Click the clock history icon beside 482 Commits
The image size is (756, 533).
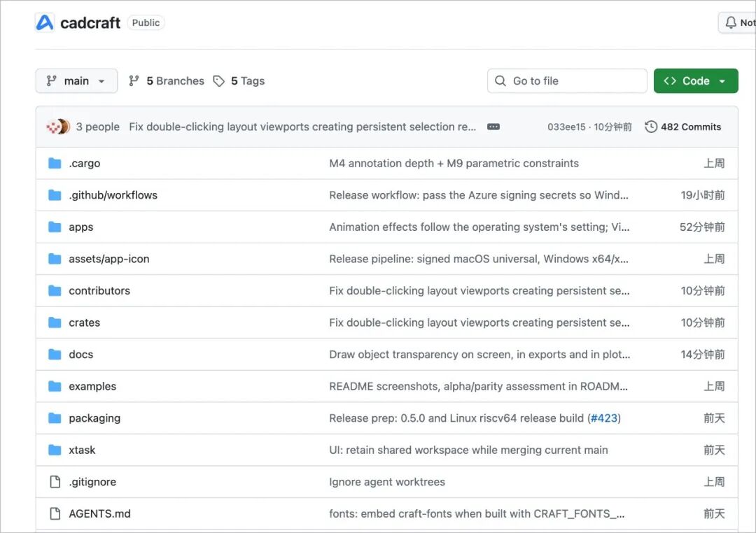tap(651, 127)
